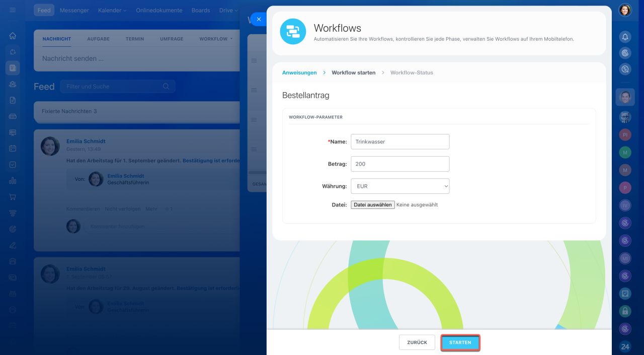Select the NACHRICHT tab
Viewport: 644px width, 355px height.
(x=57, y=39)
